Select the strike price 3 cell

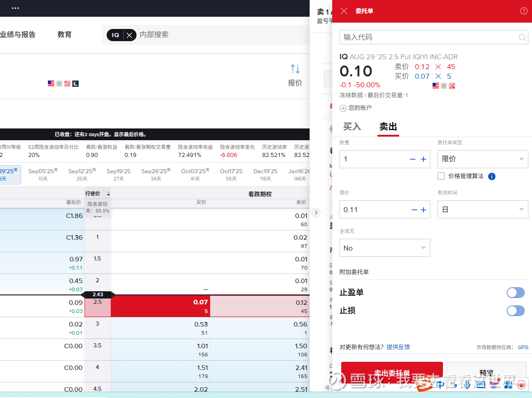click(x=98, y=328)
